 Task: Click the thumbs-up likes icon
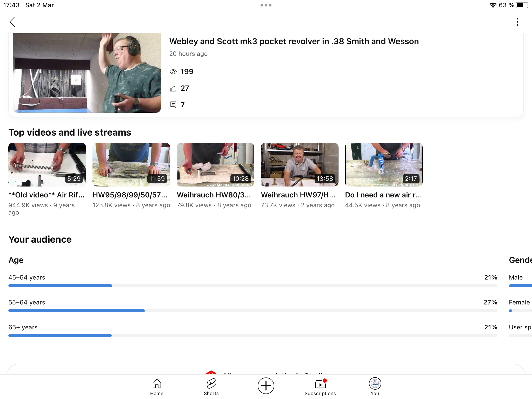[173, 89]
